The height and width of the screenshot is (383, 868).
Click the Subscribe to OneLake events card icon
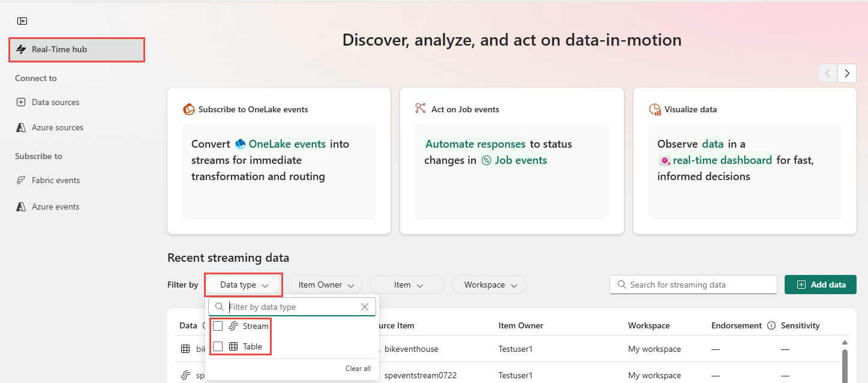tap(188, 109)
